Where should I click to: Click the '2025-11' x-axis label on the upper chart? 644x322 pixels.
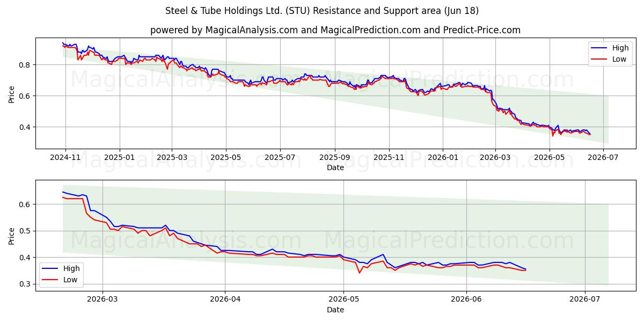pyautogui.click(x=389, y=157)
